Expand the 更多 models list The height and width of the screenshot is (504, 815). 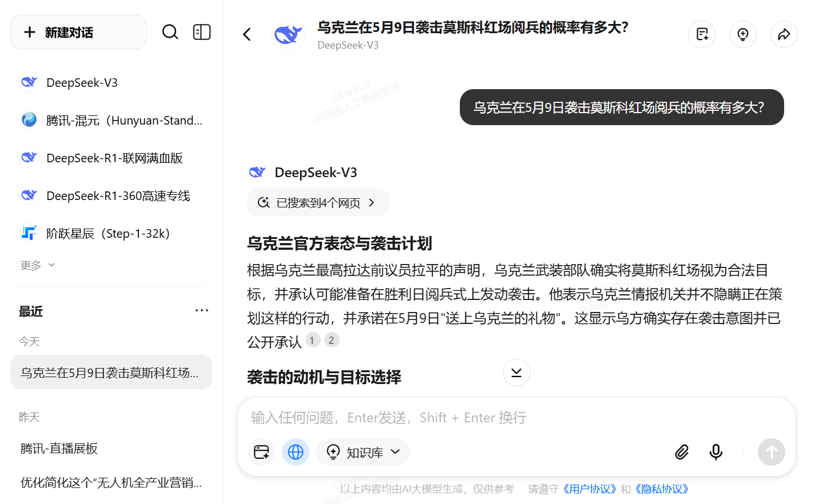pos(37,265)
